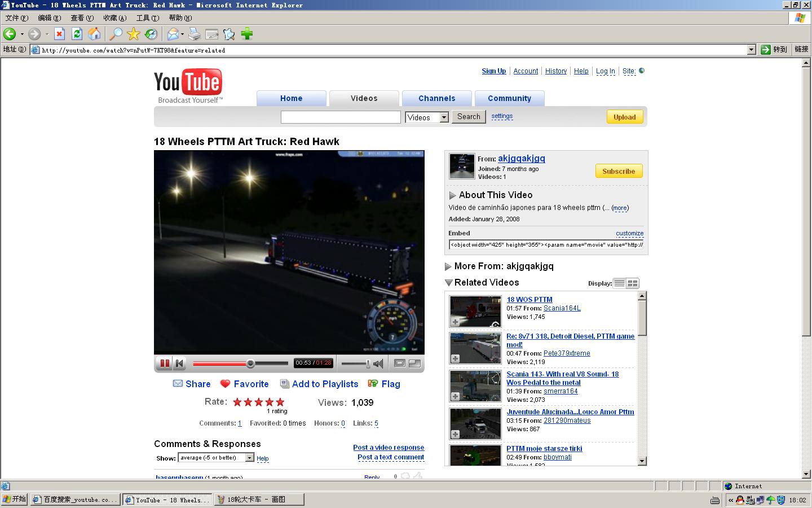Click the Print toolbar icon
Viewport: 812px width, 508px height.
(x=195, y=34)
